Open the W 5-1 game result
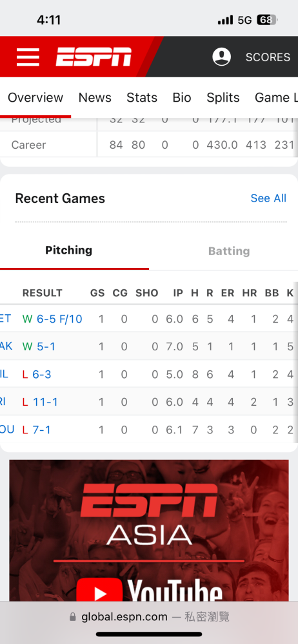The height and width of the screenshot is (644, 298). point(39,346)
